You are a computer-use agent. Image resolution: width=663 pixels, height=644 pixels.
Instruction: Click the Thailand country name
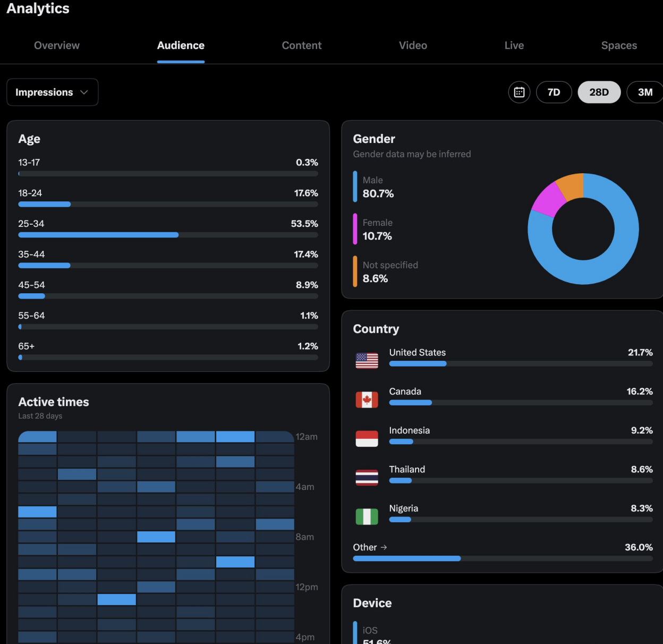click(x=407, y=469)
